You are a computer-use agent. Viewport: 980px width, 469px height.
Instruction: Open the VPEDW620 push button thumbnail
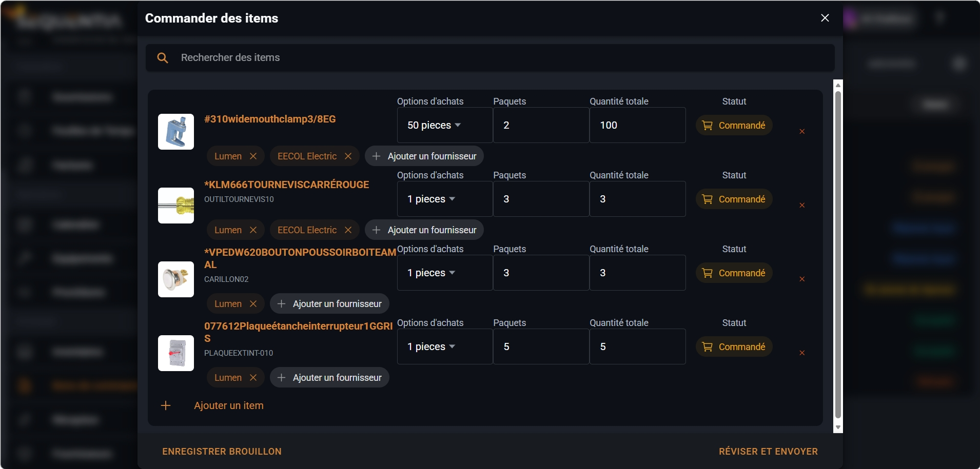click(x=176, y=279)
